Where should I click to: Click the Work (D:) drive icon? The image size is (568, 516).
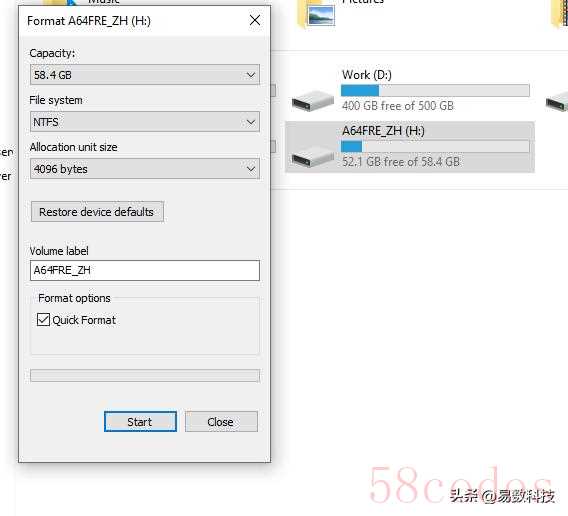click(x=313, y=101)
